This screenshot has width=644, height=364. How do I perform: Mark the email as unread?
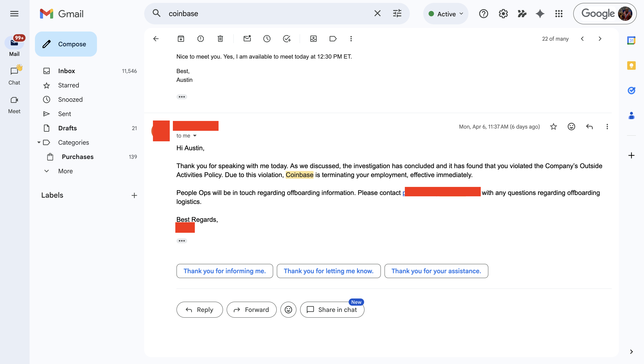click(247, 39)
